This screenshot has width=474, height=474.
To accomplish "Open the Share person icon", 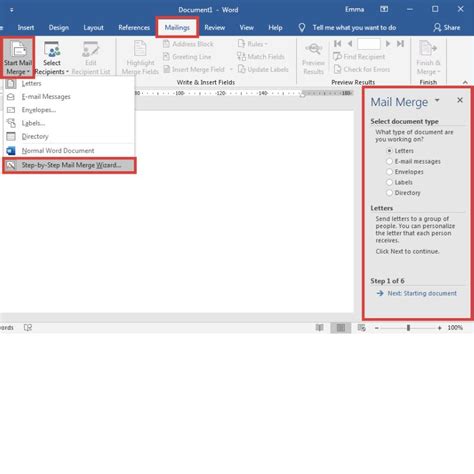I will 437,28.
